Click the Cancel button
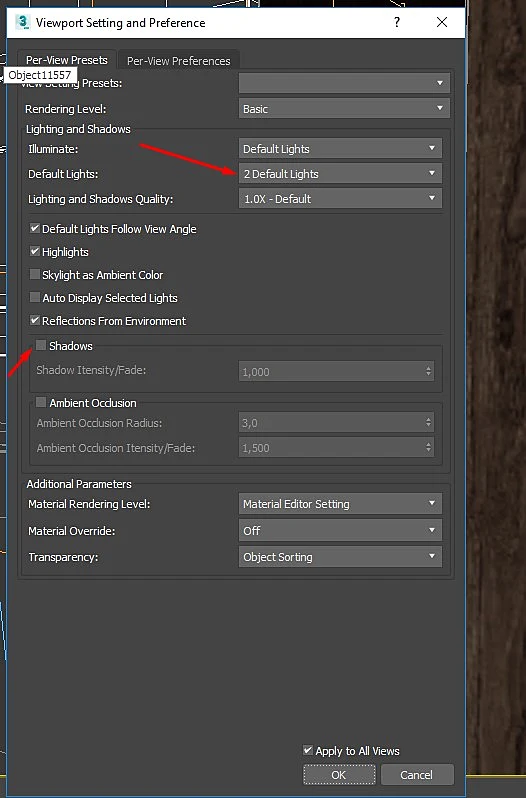 [417, 775]
